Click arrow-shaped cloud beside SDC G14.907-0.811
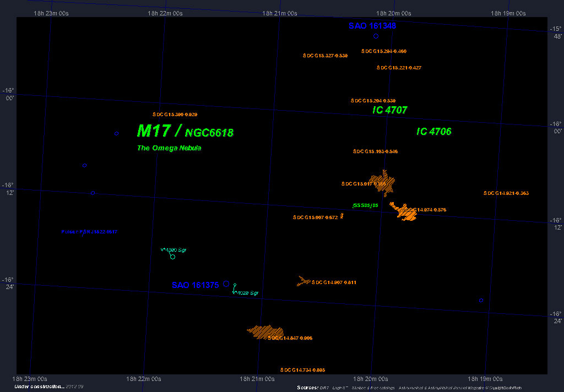 pos(303,281)
